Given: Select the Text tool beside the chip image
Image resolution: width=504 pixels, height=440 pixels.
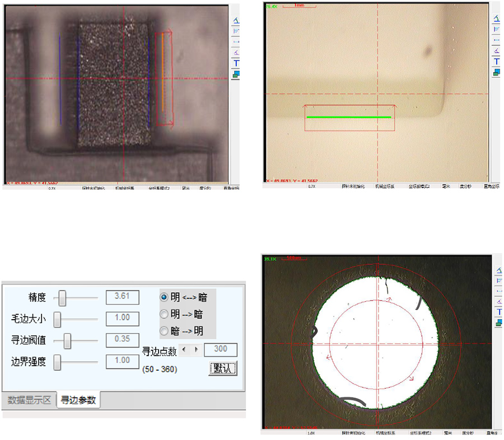Looking at the screenshot, I should pyautogui.click(x=236, y=63).
